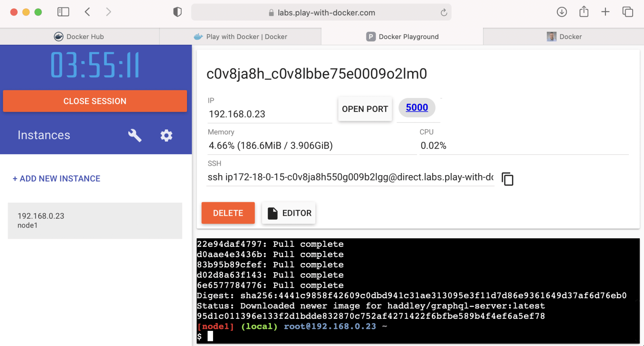Click the terminal line 22e94daf4797: Pull complete
This screenshot has height=346, width=644.
[x=270, y=244]
